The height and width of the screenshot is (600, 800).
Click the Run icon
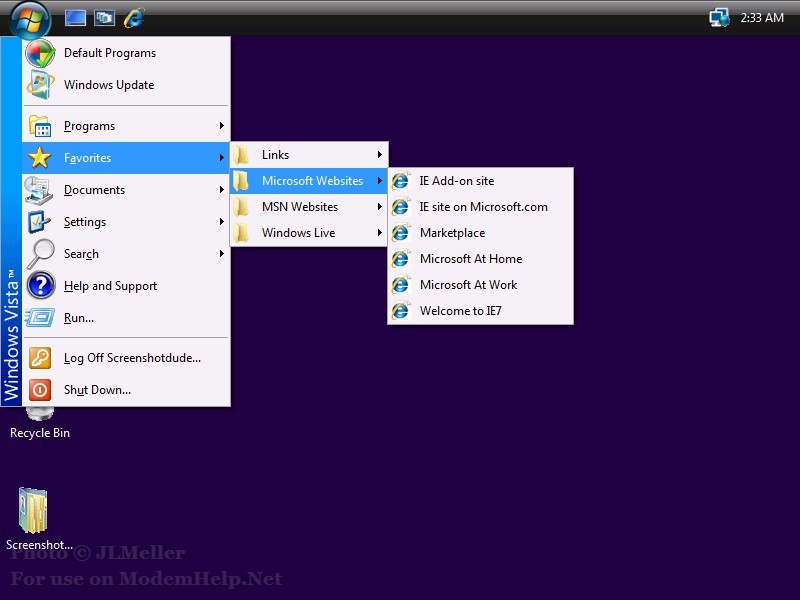tap(39, 318)
